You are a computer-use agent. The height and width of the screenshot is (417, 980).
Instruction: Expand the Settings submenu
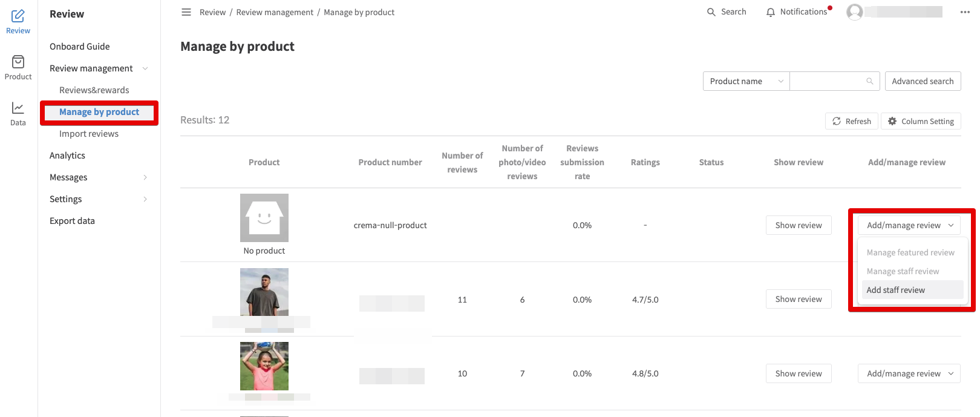tap(145, 199)
